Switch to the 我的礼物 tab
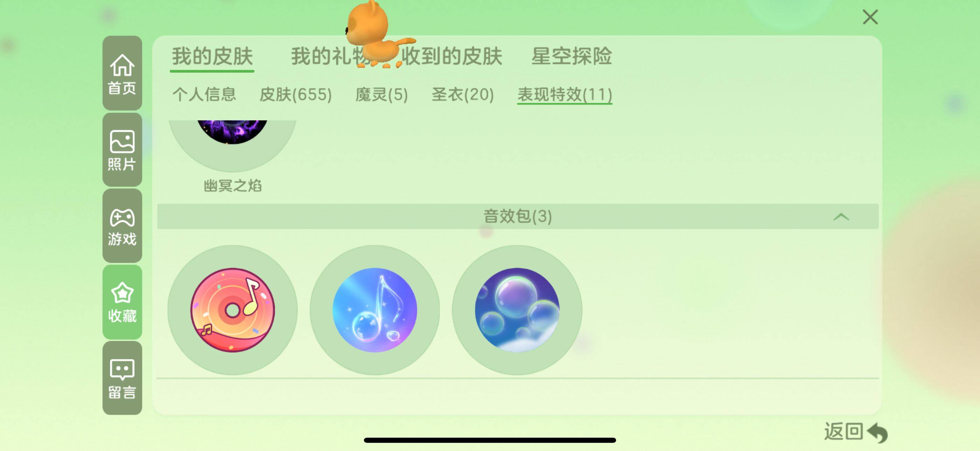980x451 pixels. pyautogui.click(x=327, y=56)
